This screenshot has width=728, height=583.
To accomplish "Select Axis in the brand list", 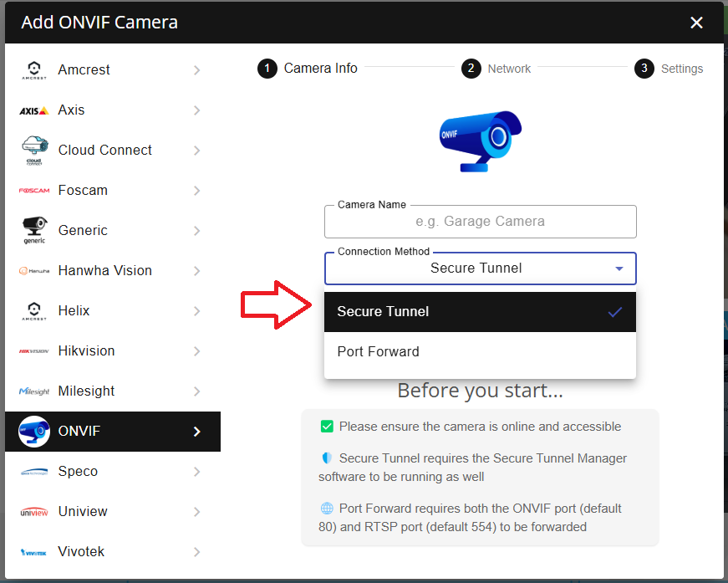I will (113, 110).
